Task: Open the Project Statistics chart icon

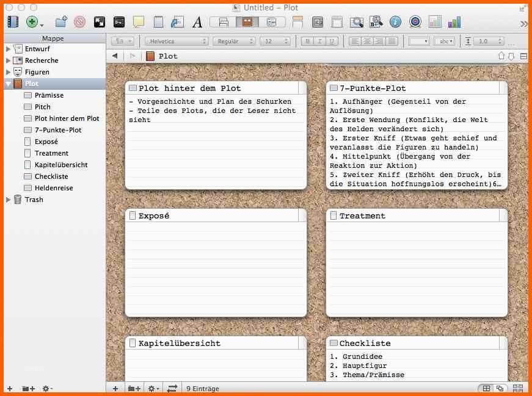Action: 435,22
